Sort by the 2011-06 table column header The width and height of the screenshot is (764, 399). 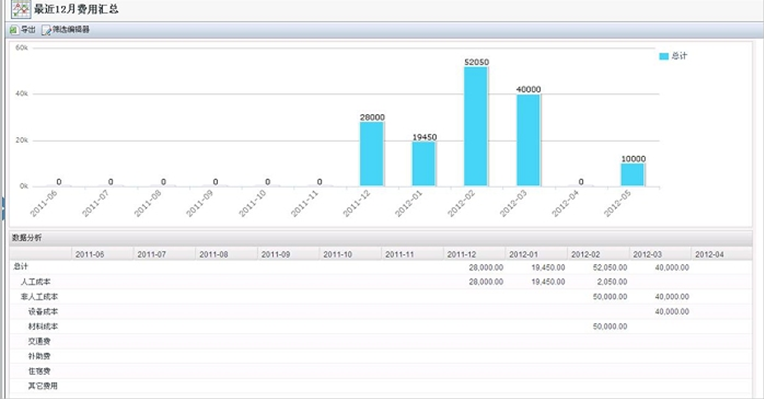pyautogui.click(x=102, y=254)
